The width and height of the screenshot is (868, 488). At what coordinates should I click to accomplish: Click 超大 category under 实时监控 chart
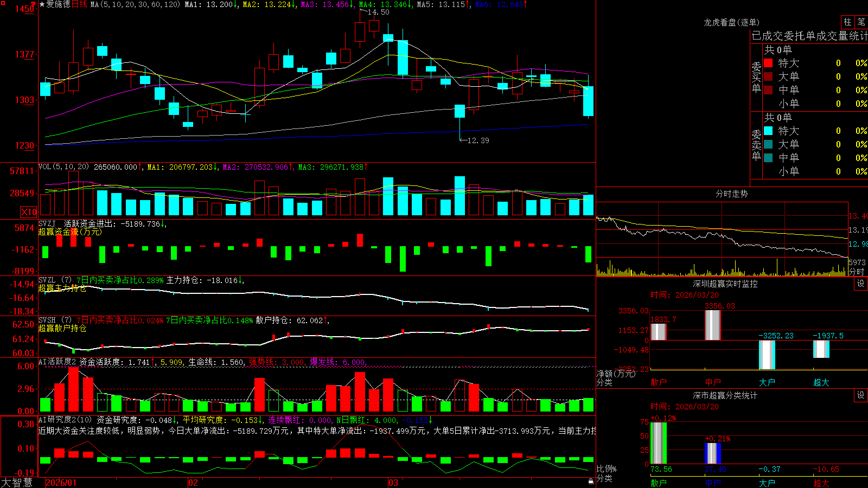821,382
